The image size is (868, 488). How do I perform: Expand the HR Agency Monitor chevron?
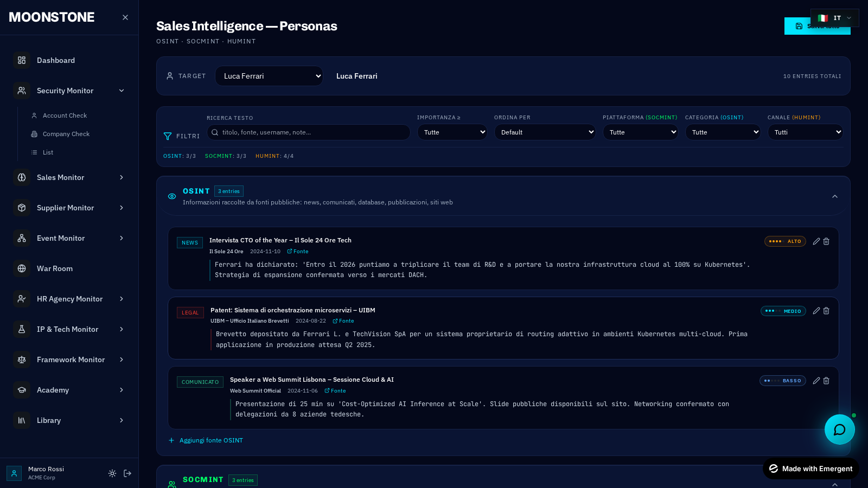122,299
